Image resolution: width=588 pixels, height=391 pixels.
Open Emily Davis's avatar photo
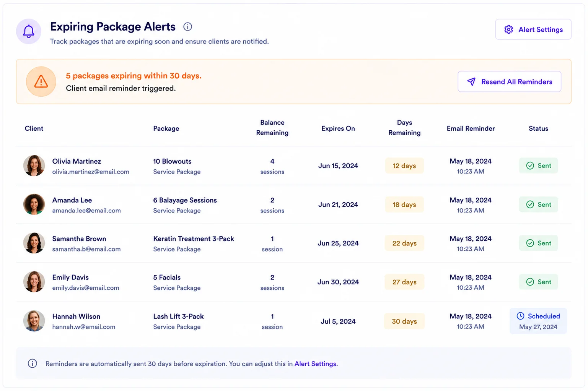[x=34, y=282]
